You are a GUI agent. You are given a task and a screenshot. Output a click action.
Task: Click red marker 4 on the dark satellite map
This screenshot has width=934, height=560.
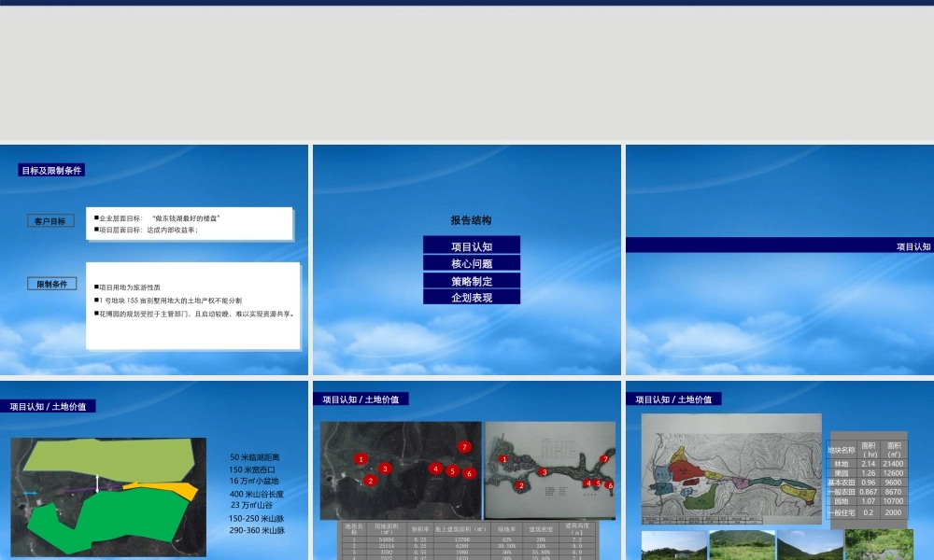click(435, 469)
